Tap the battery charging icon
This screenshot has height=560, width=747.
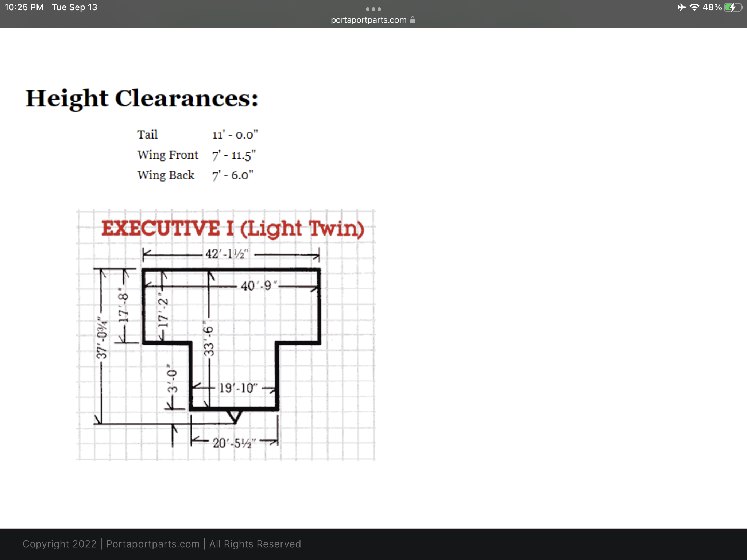[733, 7]
